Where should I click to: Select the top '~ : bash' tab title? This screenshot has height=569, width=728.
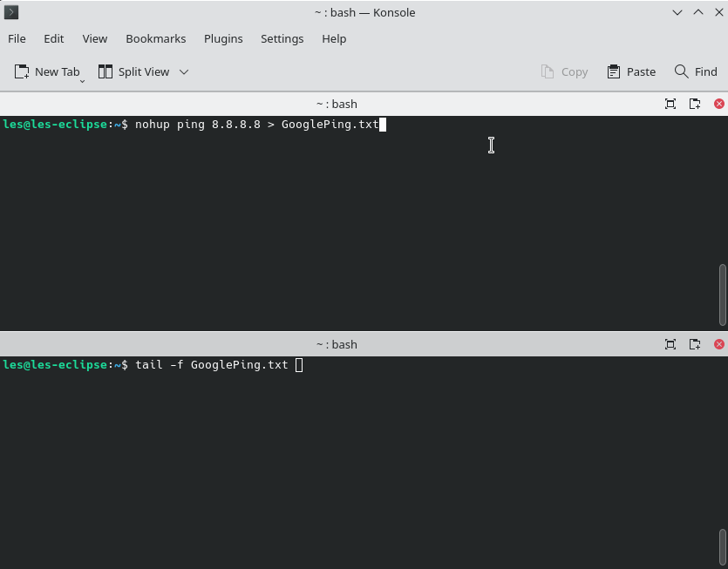(x=337, y=103)
